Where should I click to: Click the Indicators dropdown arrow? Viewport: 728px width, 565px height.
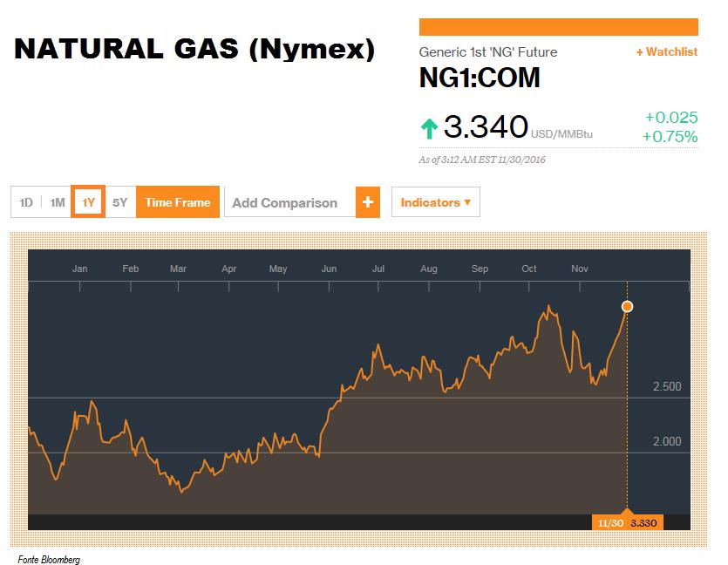(467, 202)
